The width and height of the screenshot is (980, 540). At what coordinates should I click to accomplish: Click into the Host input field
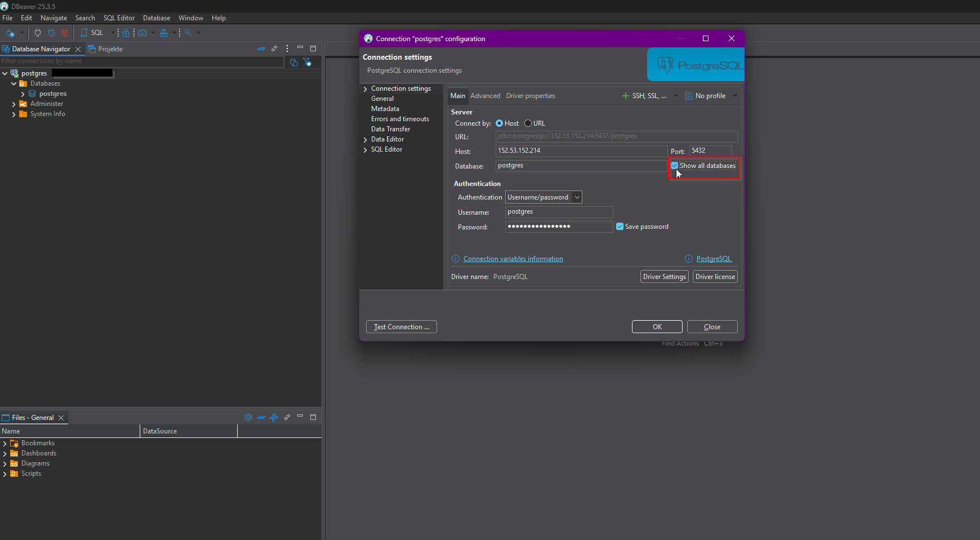coord(581,151)
